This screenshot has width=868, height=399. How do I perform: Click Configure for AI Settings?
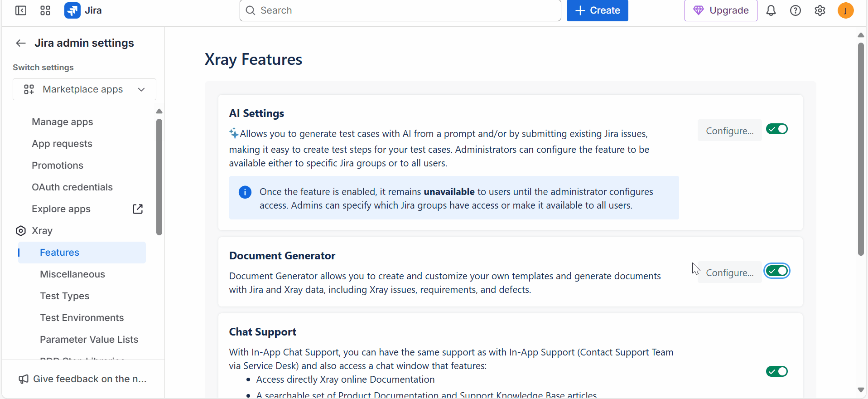pyautogui.click(x=729, y=131)
